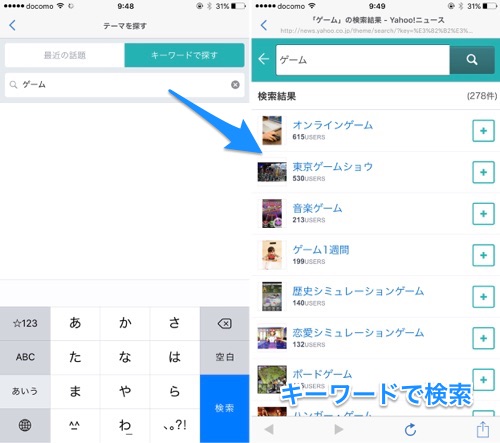Switch keyboard to ☆123 mode
Image resolution: width=500 pixels, height=443 pixels.
click(x=25, y=323)
